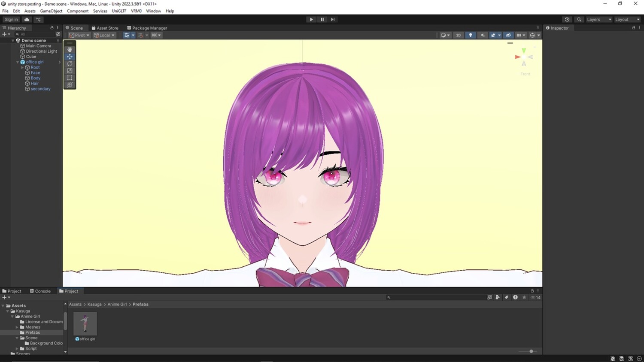The width and height of the screenshot is (644, 362).
Task: Collapse the office girl hierarchy item
Action: pyautogui.click(x=18, y=62)
